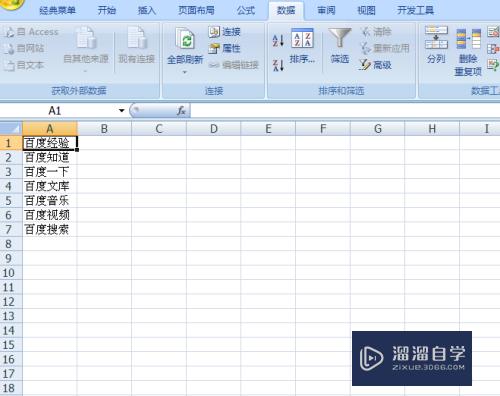Select cell containing 百度文库
The height and width of the screenshot is (396, 500).
point(50,186)
